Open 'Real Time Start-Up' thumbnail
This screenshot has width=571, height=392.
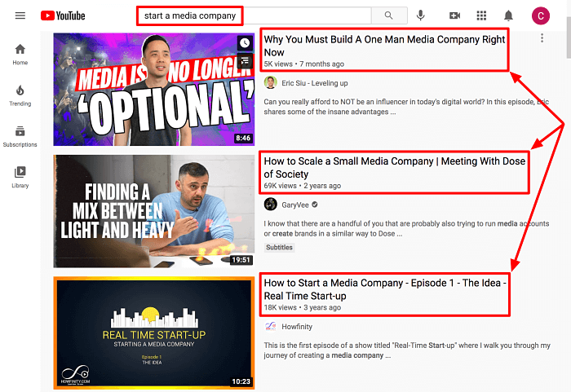point(153,333)
